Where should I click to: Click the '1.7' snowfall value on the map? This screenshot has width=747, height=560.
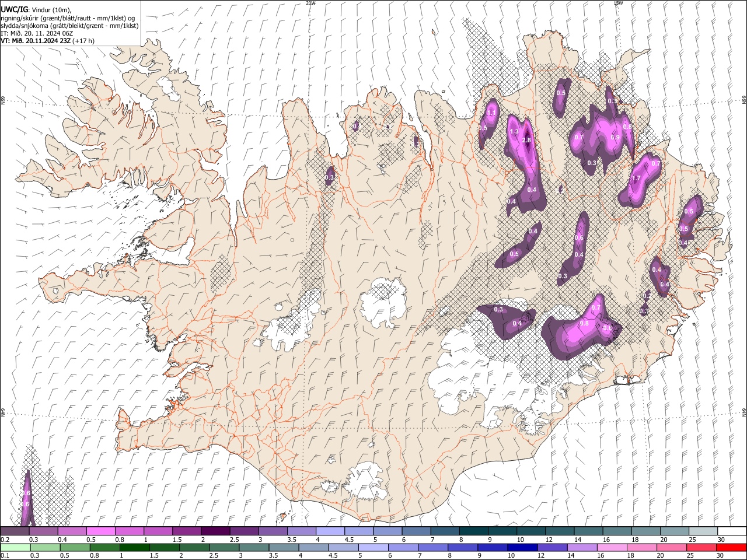636,178
